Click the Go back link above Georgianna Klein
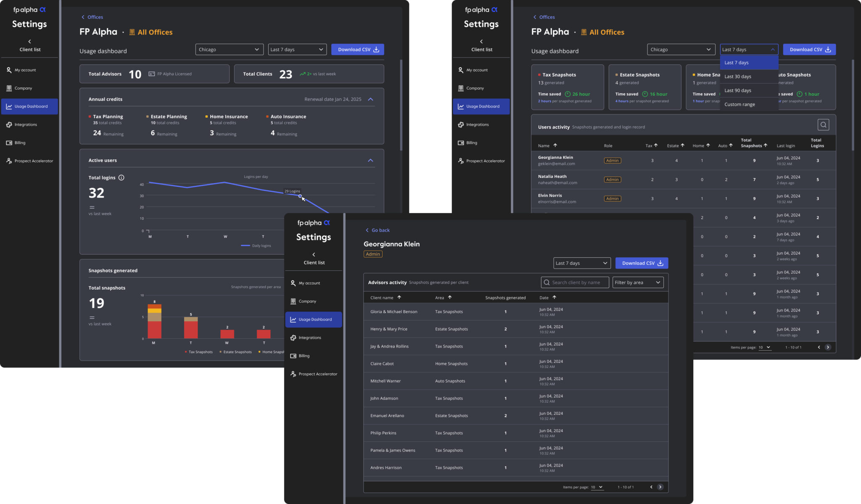 (x=378, y=230)
